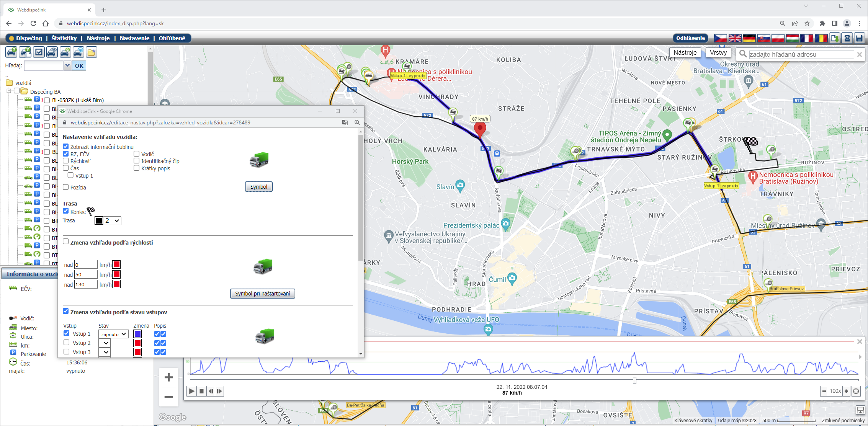The height and width of the screenshot is (426, 868).
Task: Open the Trasa width dropdown
Action: pyautogui.click(x=113, y=221)
